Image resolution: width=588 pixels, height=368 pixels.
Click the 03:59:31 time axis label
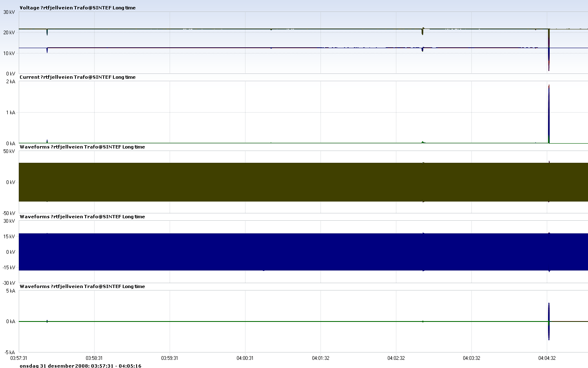click(x=170, y=358)
